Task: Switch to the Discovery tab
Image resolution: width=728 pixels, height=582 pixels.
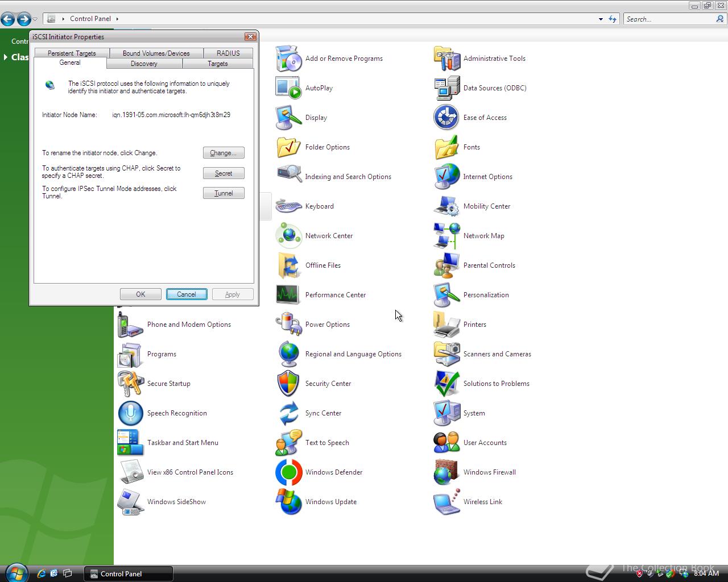Action: [144, 64]
